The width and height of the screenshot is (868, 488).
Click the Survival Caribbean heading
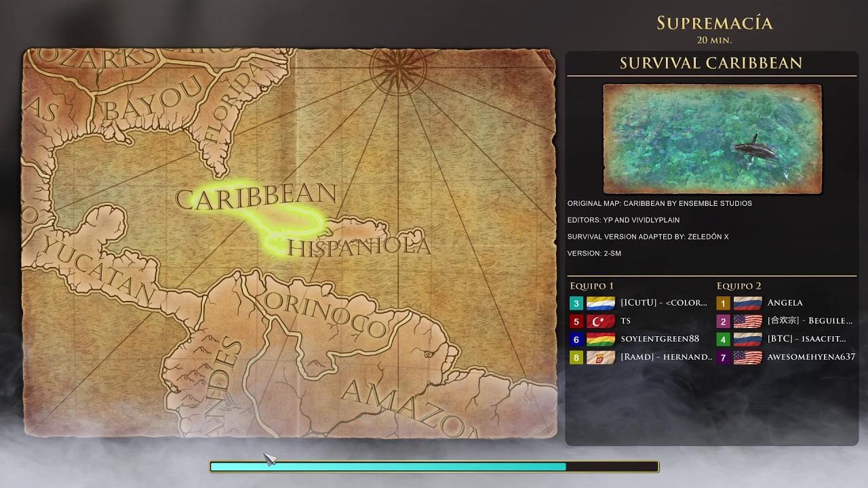tap(711, 63)
